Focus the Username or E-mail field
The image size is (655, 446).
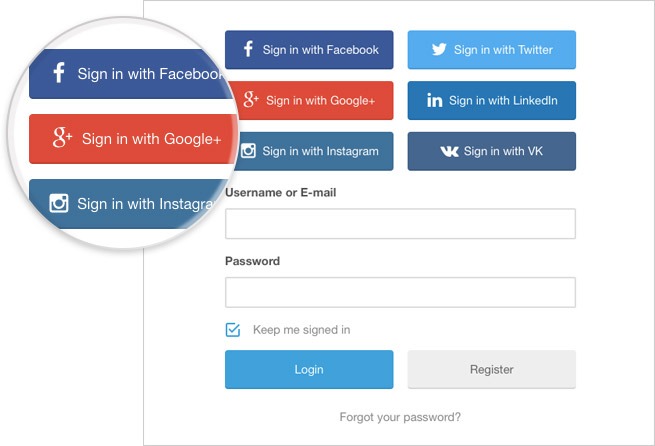click(x=400, y=224)
